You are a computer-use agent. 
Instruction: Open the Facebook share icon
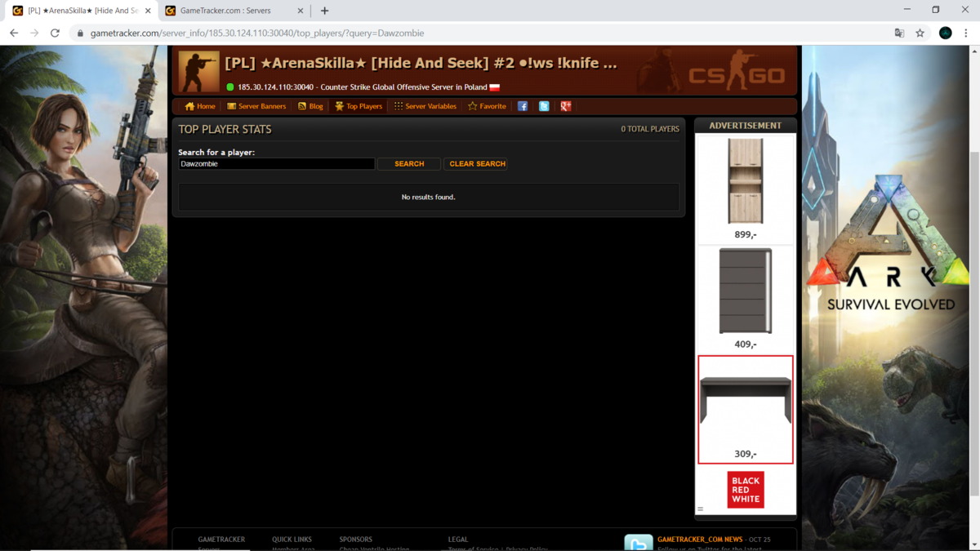coord(523,106)
